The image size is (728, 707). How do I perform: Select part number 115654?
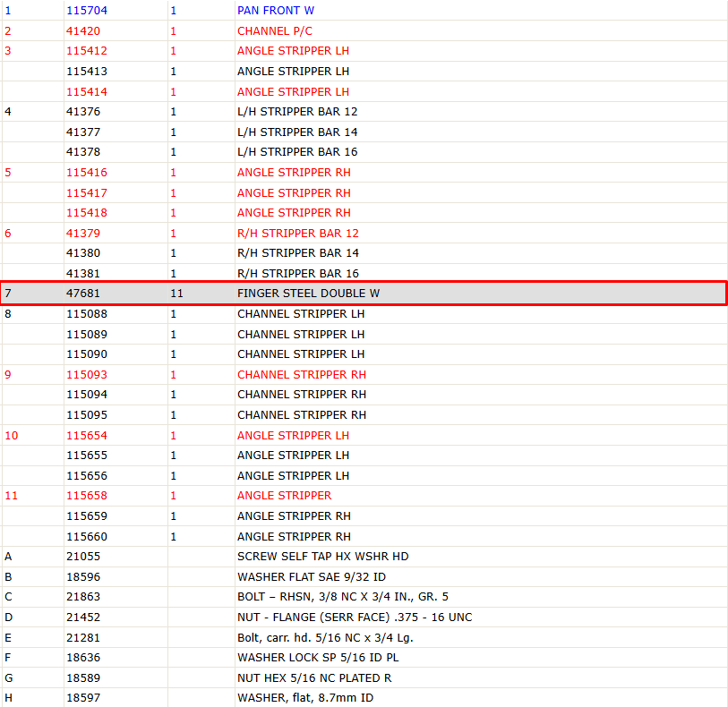coord(87,436)
